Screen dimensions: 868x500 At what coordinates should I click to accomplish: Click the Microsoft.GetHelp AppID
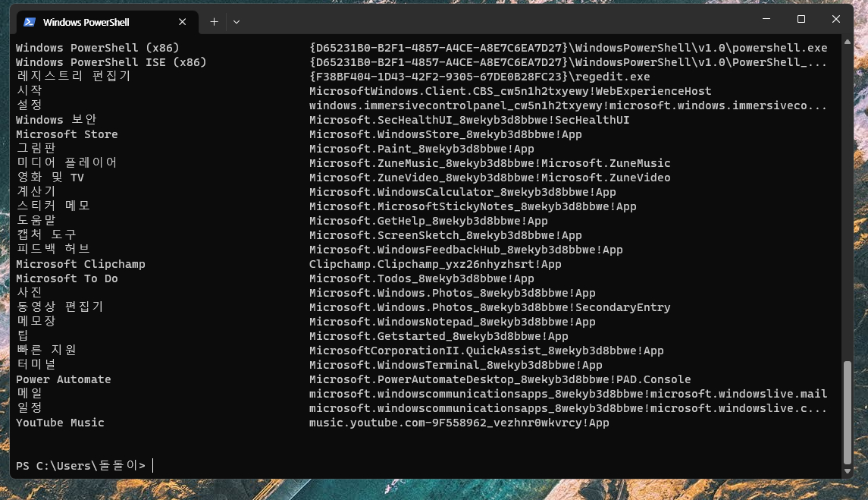[x=428, y=221]
